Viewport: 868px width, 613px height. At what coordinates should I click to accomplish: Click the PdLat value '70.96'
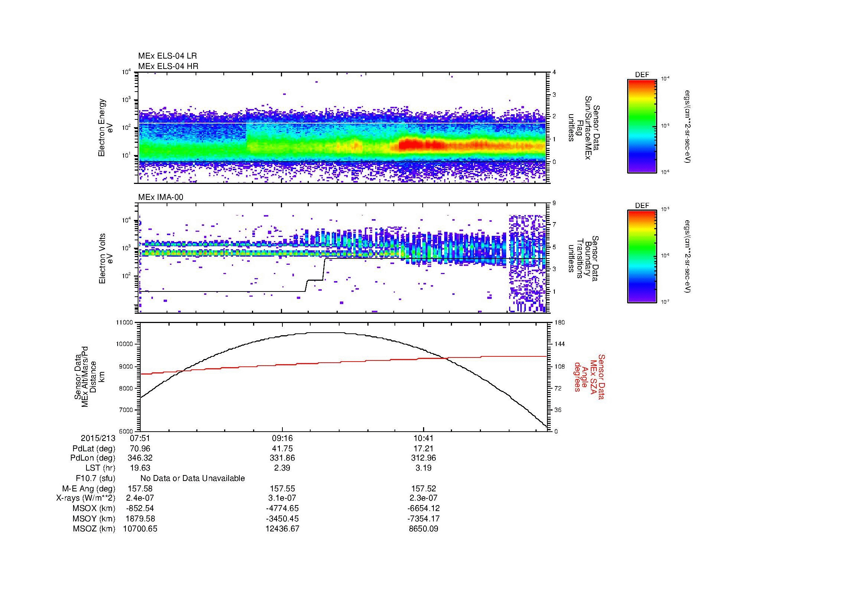click(140, 449)
